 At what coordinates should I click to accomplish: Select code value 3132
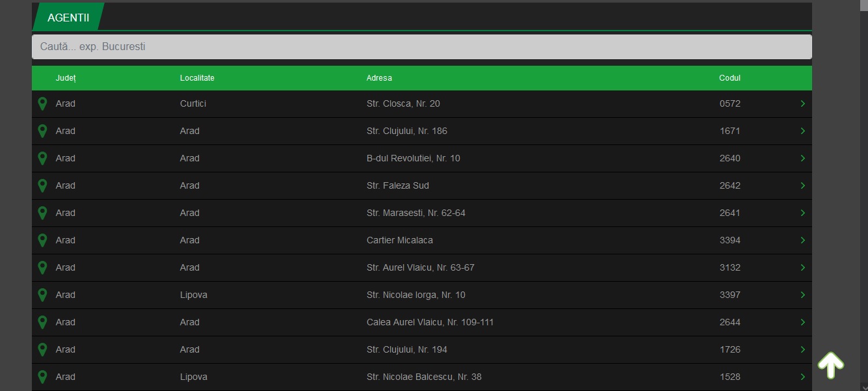[730, 267]
